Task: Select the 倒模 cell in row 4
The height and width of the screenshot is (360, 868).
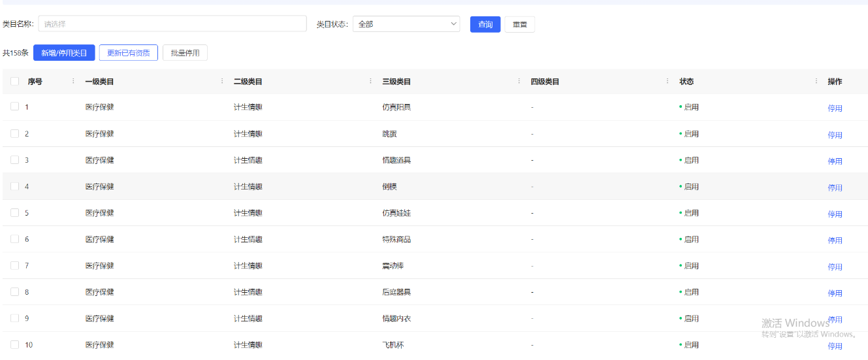Action: pos(389,187)
